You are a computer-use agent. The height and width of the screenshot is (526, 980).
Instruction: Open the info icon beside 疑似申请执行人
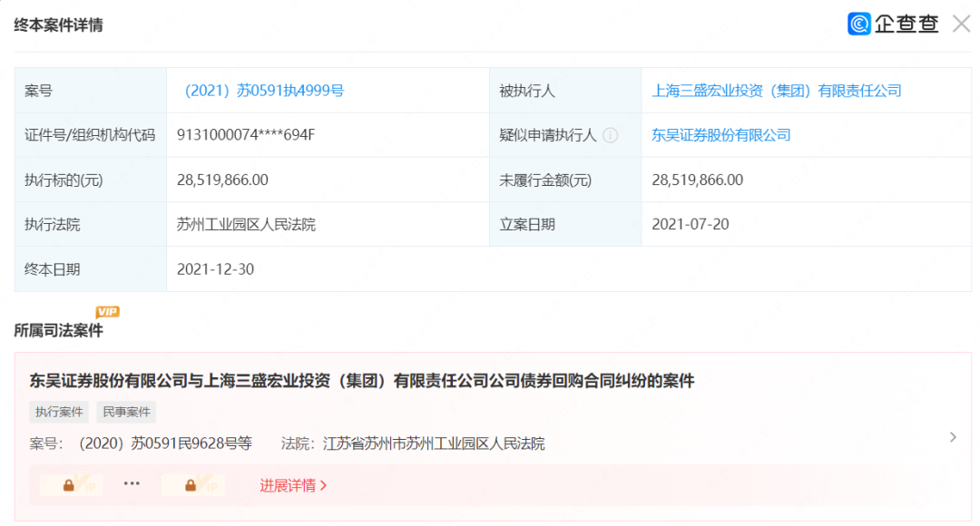(x=611, y=135)
